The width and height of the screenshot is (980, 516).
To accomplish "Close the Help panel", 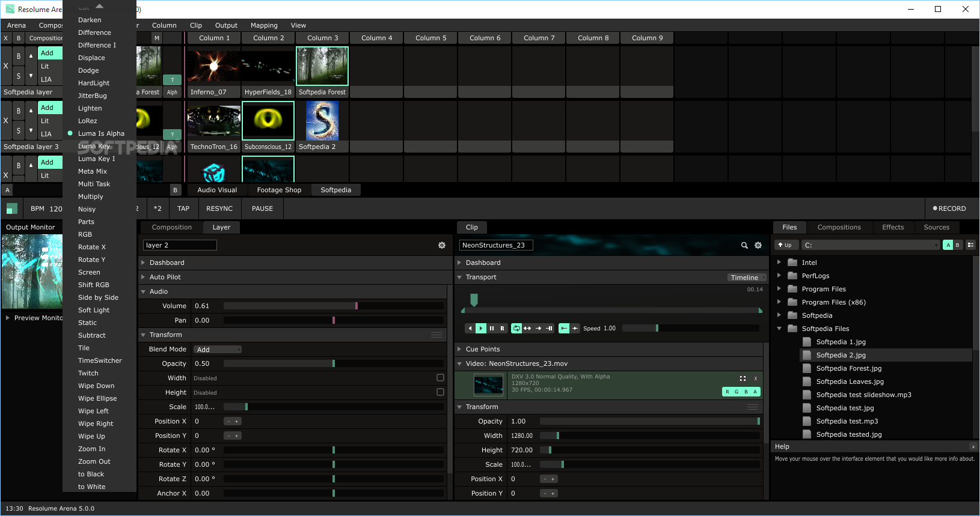I will coord(973,446).
